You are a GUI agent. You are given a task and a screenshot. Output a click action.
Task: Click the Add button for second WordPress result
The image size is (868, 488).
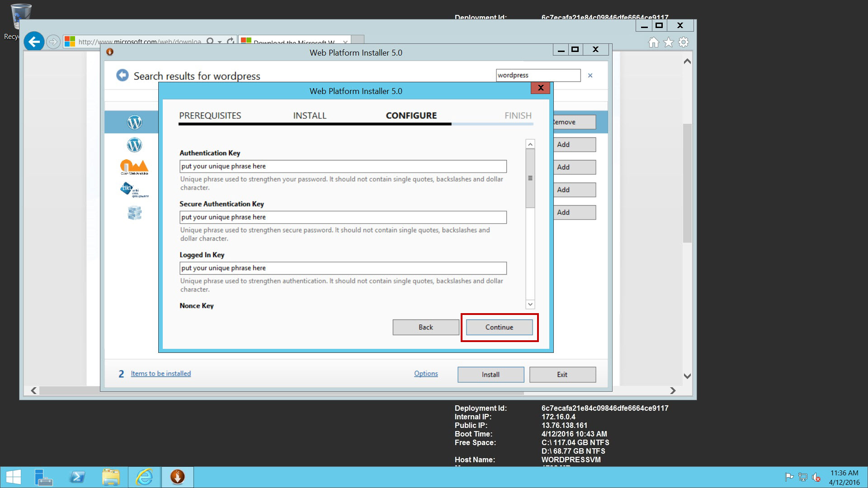click(574, 145)
